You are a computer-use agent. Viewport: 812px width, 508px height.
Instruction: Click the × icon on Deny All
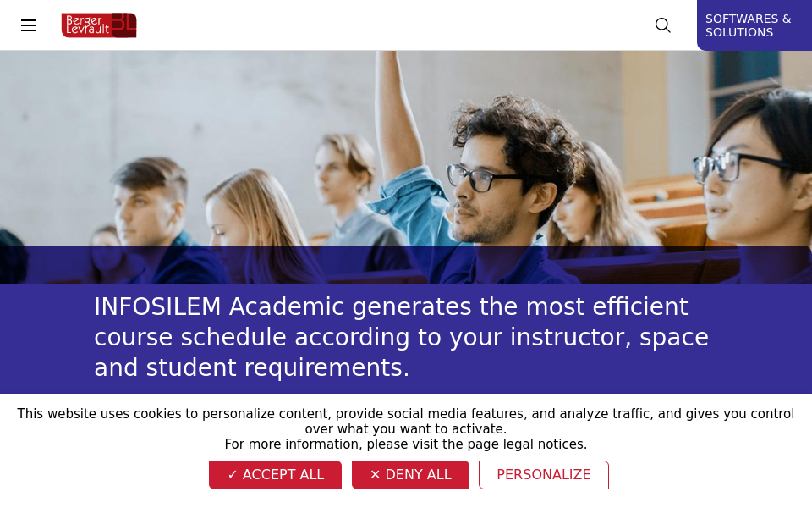(x=376, y=475)
